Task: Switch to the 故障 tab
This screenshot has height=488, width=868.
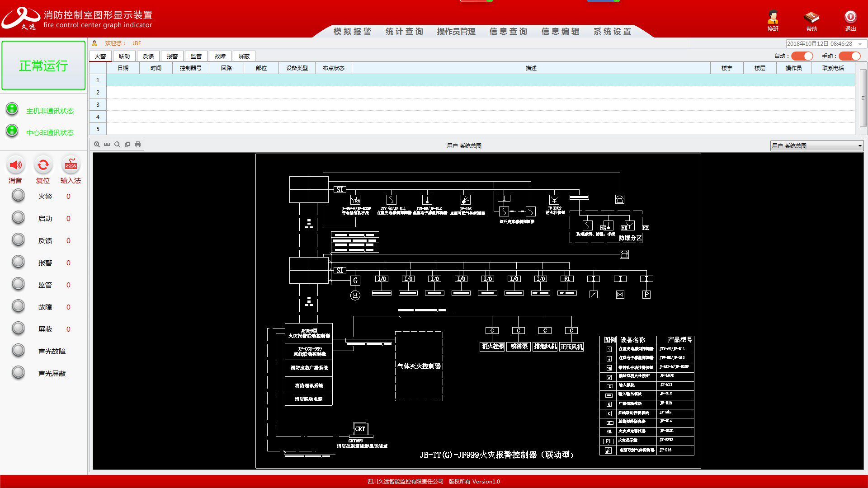Action: point(220,56)
